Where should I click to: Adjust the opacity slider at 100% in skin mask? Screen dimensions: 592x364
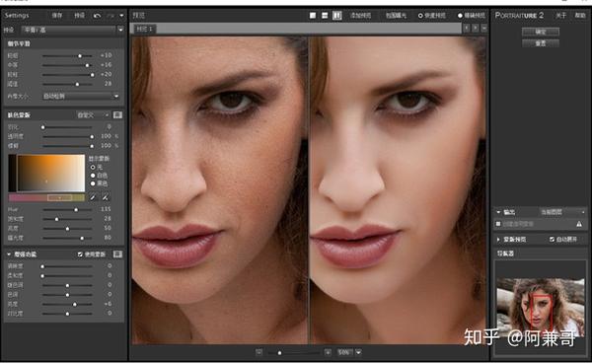[67, 136]
